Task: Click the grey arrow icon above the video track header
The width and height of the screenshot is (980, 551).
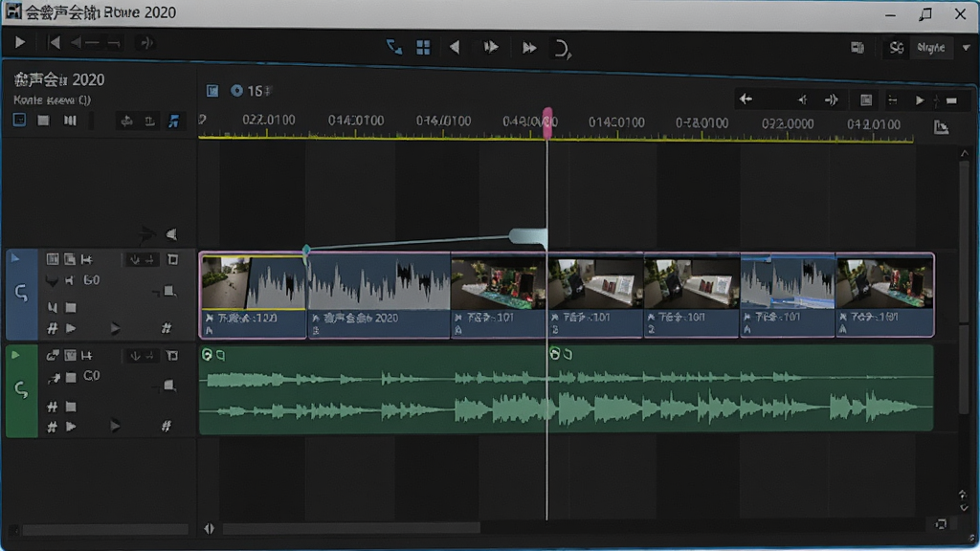Action: click(x=146, y=234)
